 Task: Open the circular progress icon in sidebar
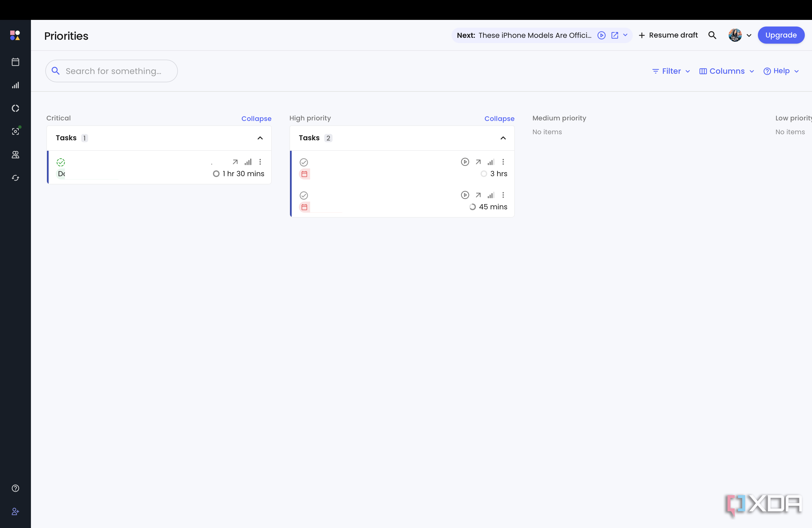[x=15, y=108]
